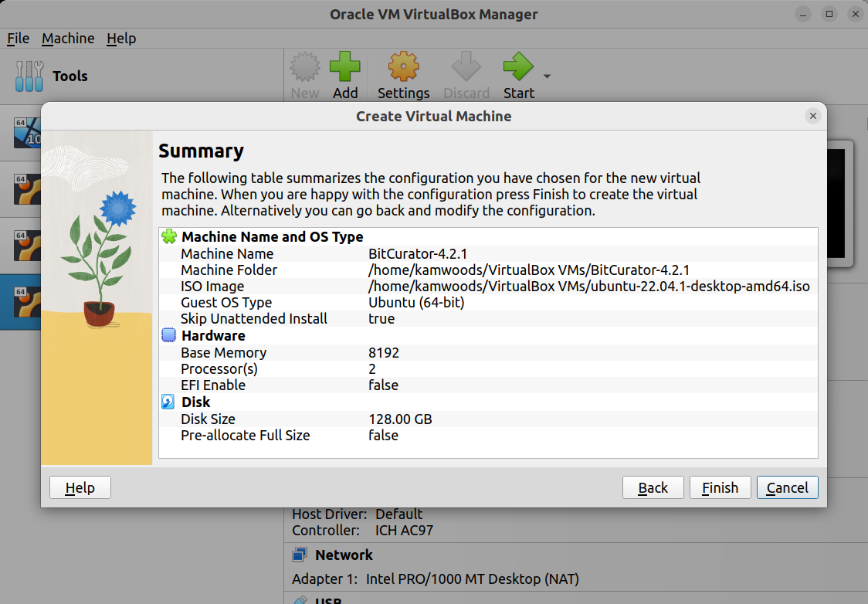
Task: Maximize the VirtualBox Manager window
Action: tap(829, 15)
